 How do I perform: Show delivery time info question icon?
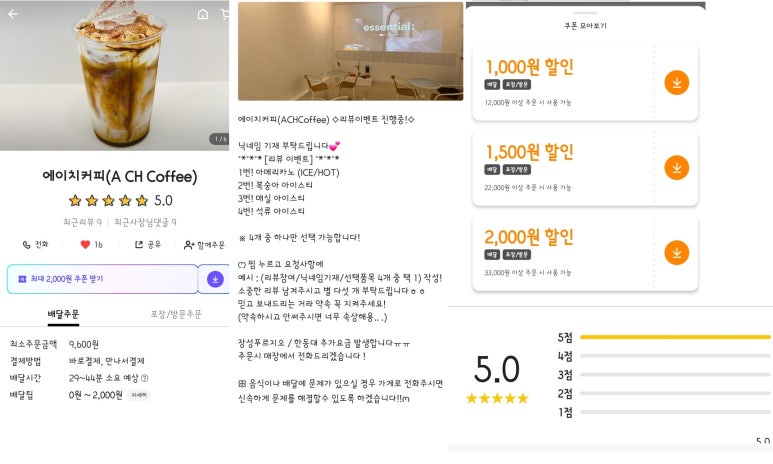point(144,378)
